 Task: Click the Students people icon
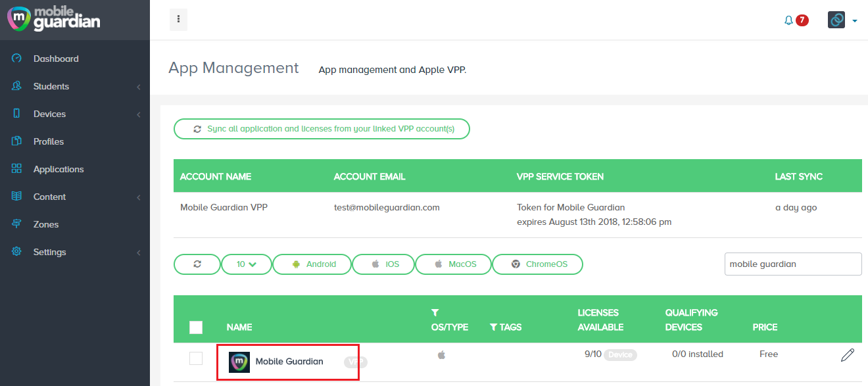(17, 86)
